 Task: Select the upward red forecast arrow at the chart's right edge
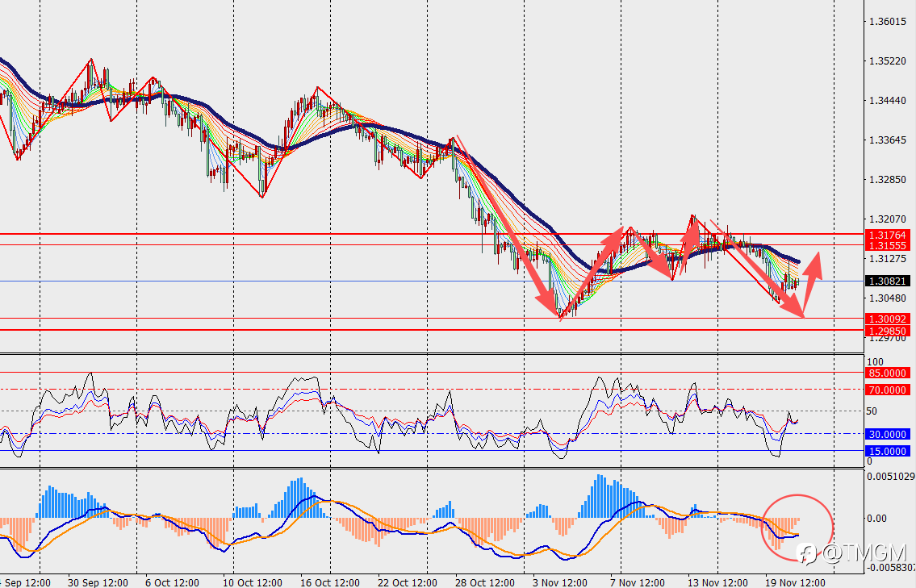point(812,285)
